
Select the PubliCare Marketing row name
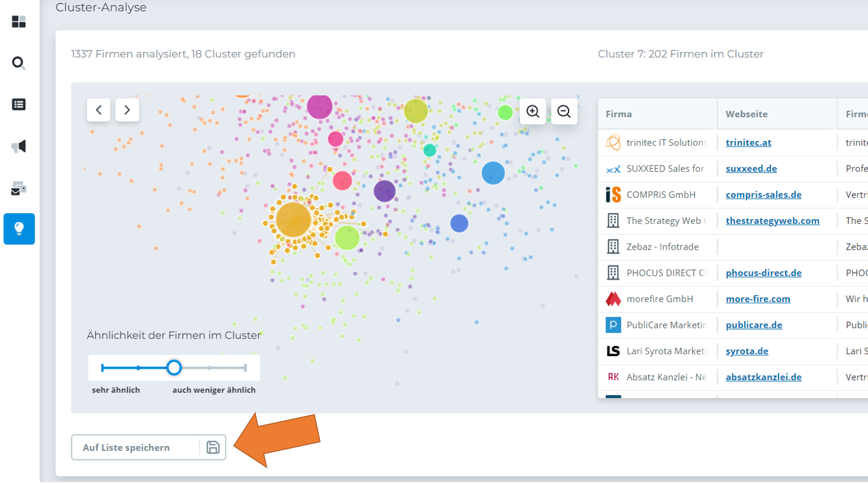point(666,325)
